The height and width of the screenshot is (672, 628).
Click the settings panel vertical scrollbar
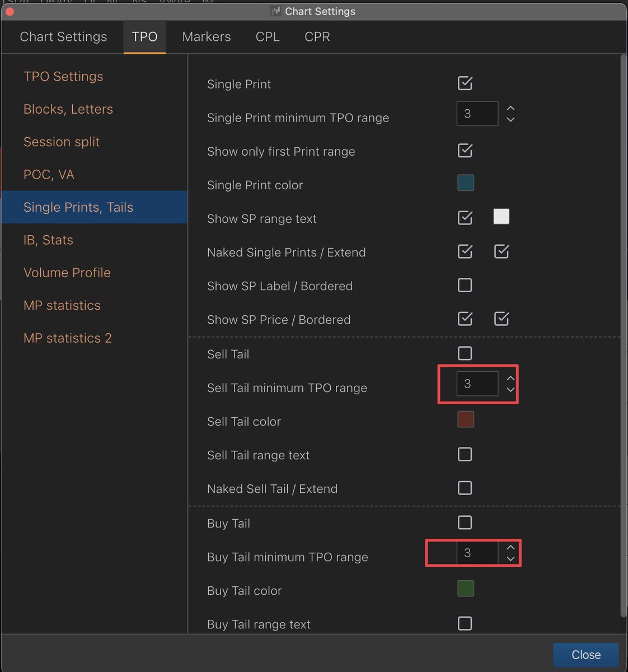pos(624,336)
